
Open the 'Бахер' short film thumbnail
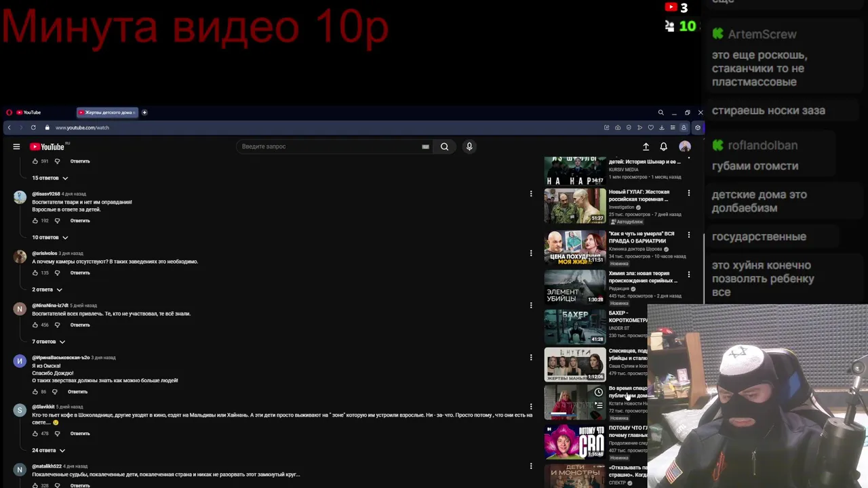[575, 326]
